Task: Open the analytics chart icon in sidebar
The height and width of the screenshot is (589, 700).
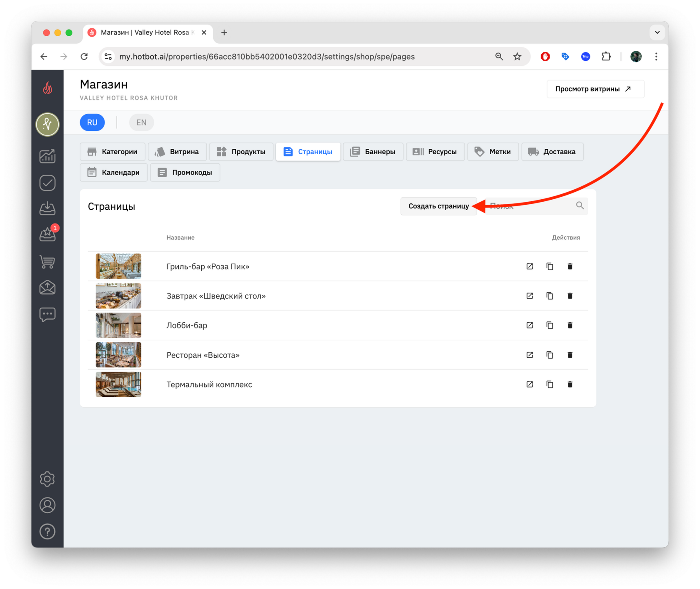Action: (x=47, y=156)
